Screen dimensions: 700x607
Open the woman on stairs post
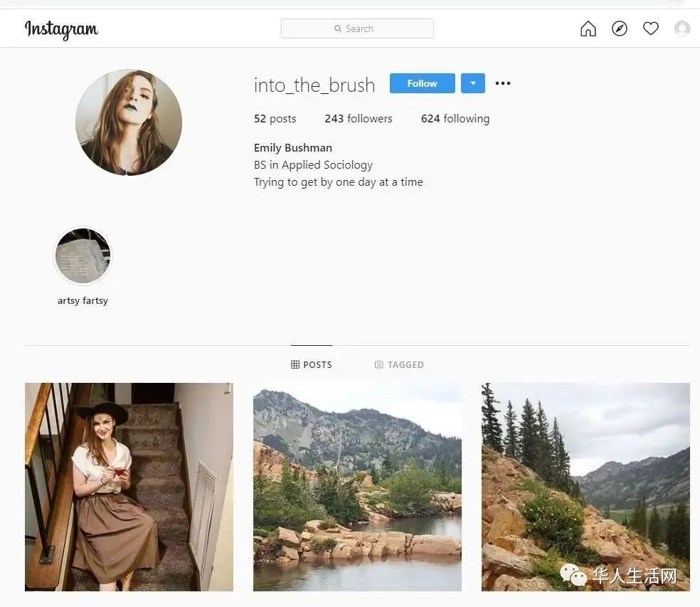tap(129, 487)
